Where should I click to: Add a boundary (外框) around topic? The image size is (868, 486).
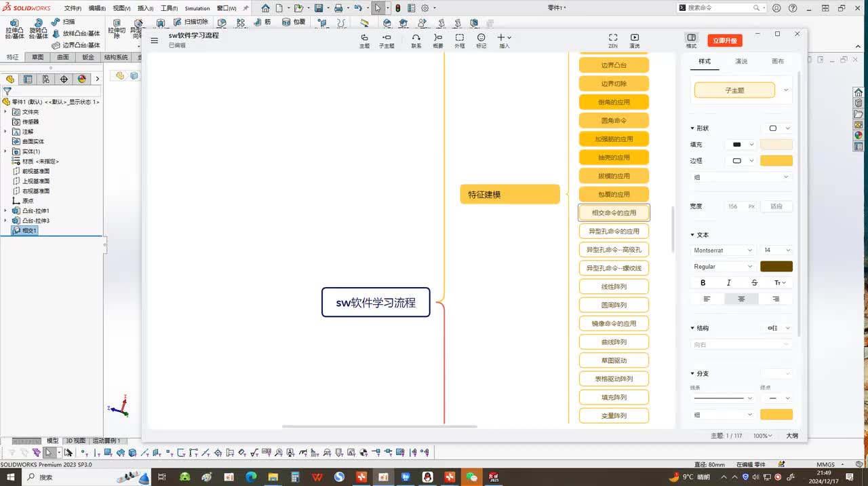pos(460,41)
